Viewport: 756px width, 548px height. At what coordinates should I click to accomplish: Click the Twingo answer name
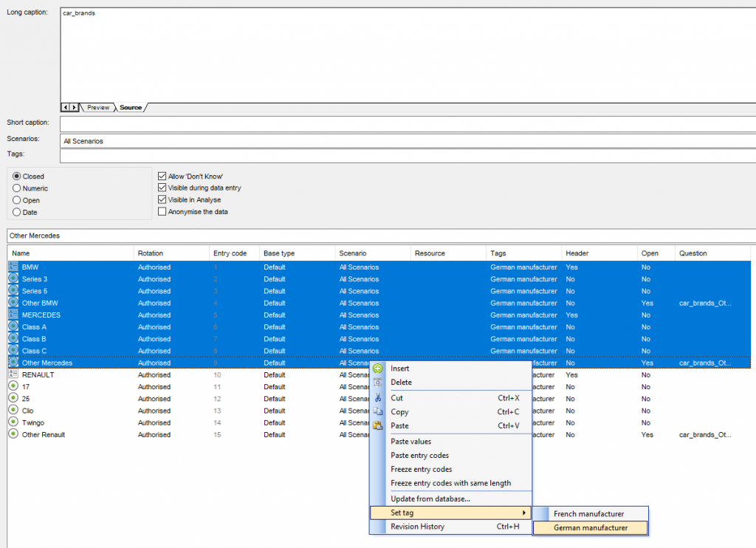(33, 422)
